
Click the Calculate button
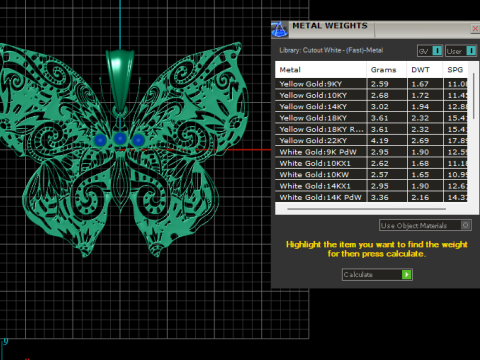pyautogui.click(x=377, y=275)
